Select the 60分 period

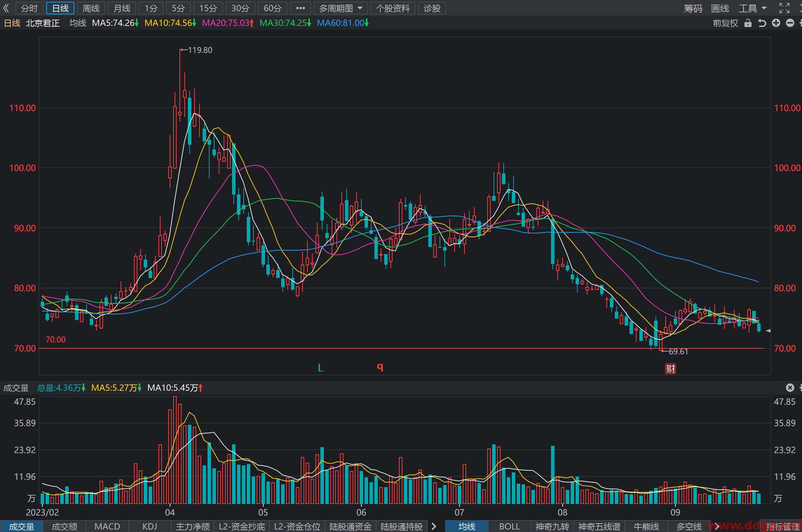[x=273, y=8]
